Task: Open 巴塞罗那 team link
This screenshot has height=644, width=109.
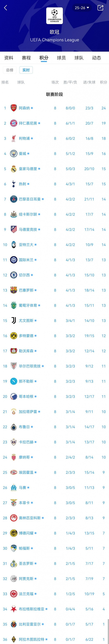Action: click(x=26, y=290)
